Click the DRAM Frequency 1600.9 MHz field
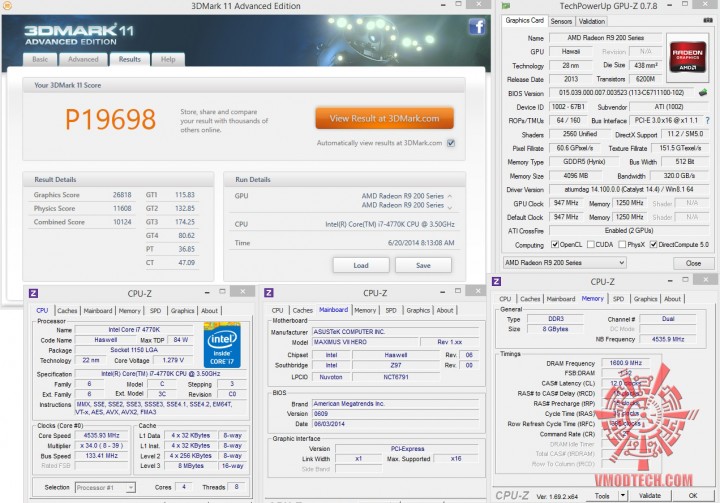Screen dimensions: 720x503 pos(625,363)
